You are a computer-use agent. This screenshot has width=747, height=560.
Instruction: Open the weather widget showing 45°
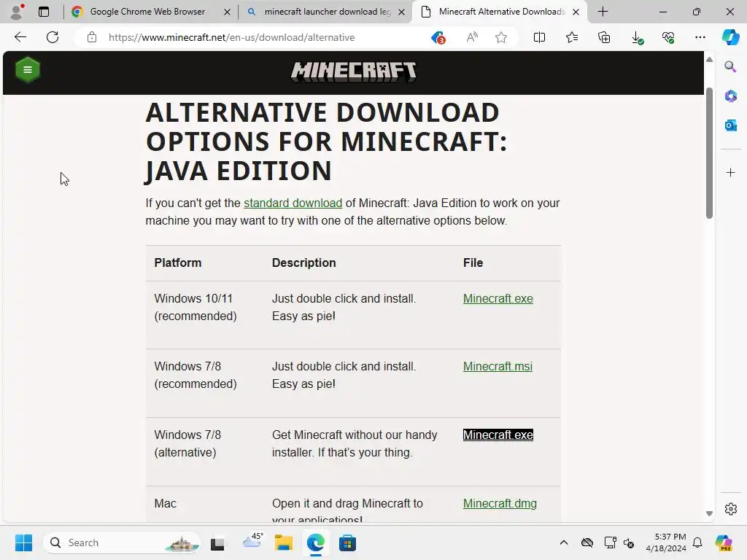[252, 541]
